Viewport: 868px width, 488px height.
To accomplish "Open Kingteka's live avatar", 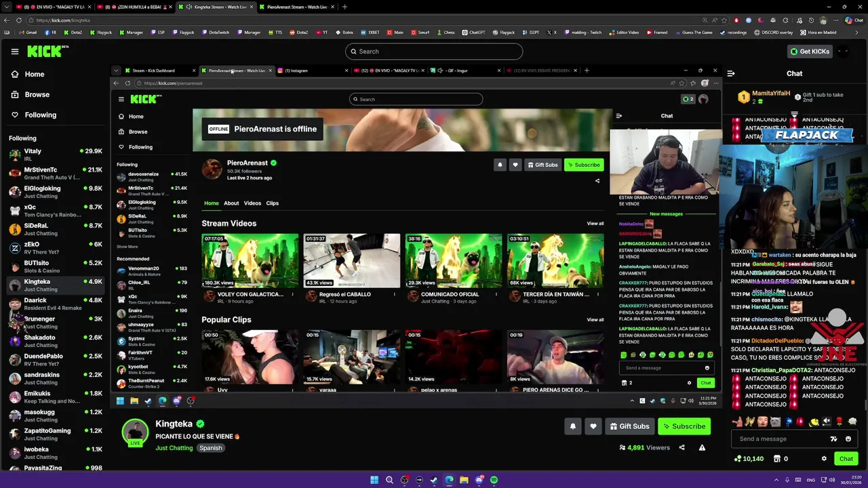I will tap(135, 432).
